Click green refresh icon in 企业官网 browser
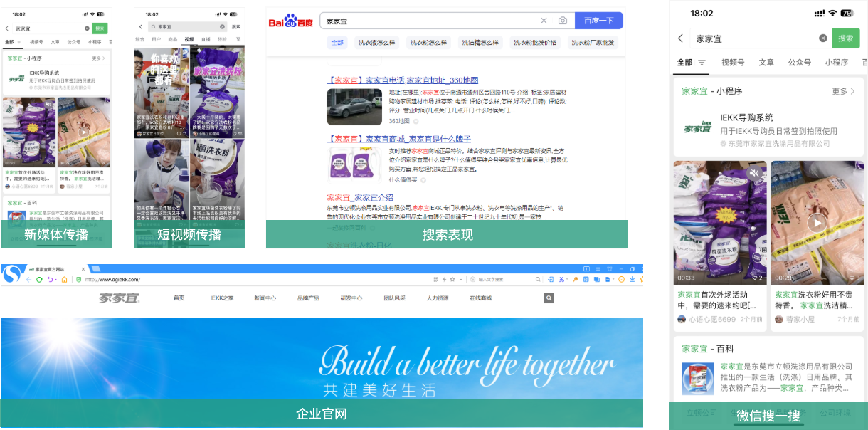The height and width of the screenshot is (430, 868). point(39,280)
